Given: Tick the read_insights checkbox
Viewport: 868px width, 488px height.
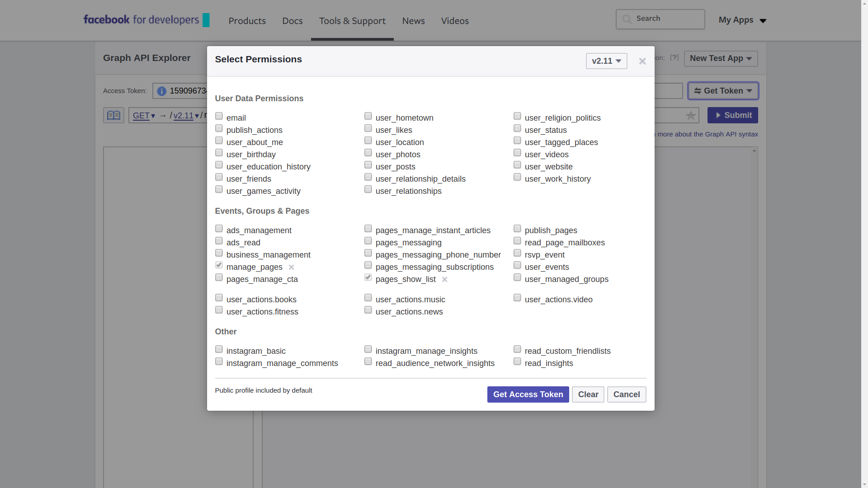Looking at the screenshot, I should click(517, 361).
